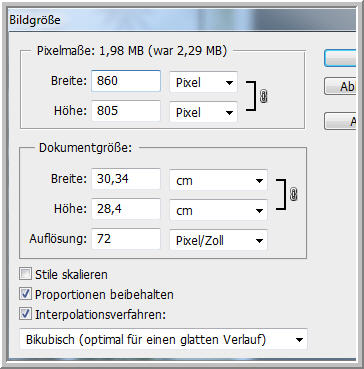This screenshot has width=364, height=369.
Task: Toggle the Stile skalieren checkbox
Action: point(25,275)
